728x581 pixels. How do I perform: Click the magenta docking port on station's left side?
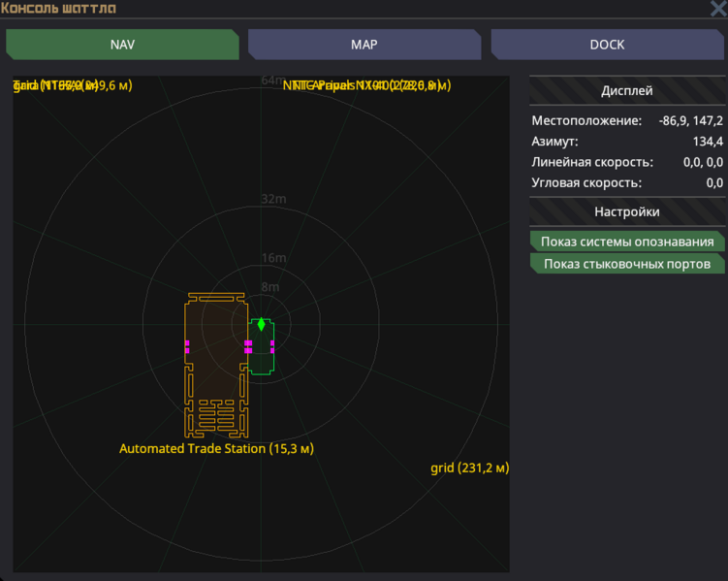[187, 346]
